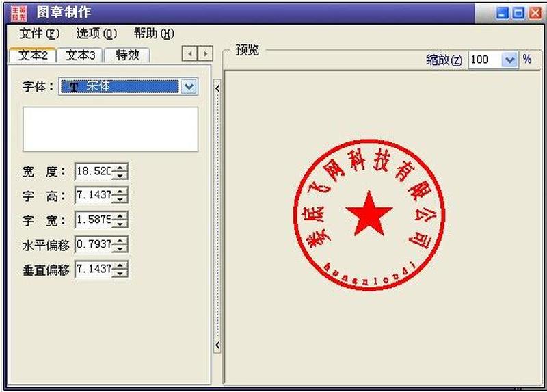Decrease the 垂直偏移 value with down arrow
547x392 pixels.
[120, 273]
